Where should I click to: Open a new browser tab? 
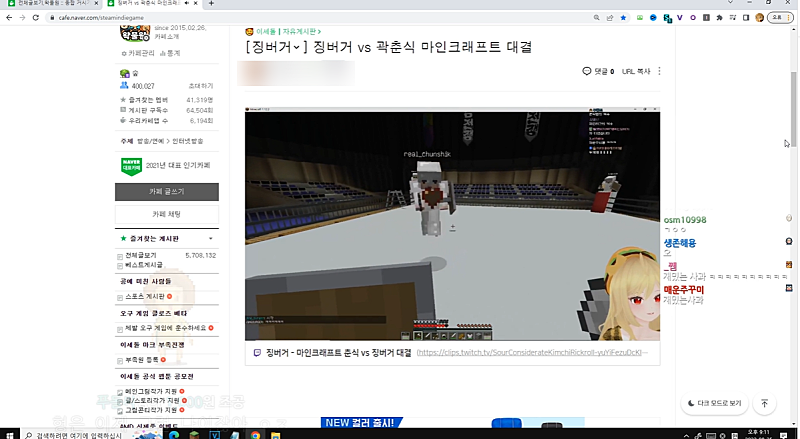point(211,3)
